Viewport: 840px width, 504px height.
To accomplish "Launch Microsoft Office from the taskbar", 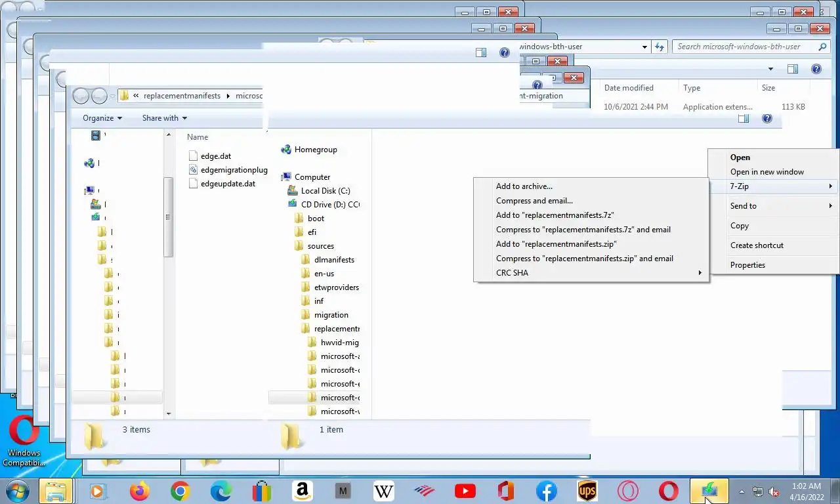I will (x=505, y=491).
